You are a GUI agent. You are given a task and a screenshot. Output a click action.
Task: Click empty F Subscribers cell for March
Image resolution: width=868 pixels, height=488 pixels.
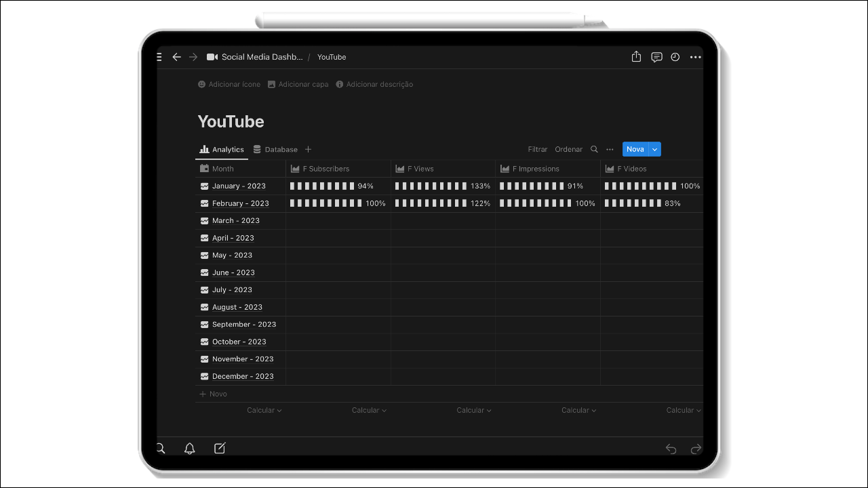click(338, 220)
